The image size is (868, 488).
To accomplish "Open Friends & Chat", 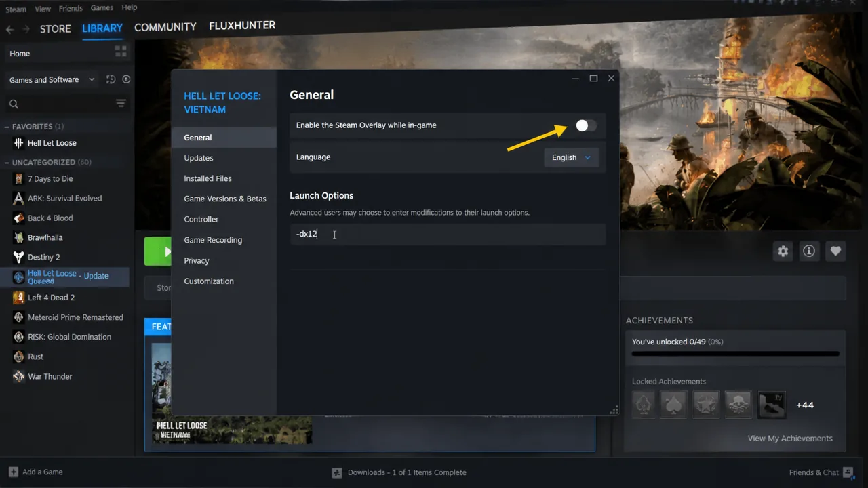I will (821, 472).
